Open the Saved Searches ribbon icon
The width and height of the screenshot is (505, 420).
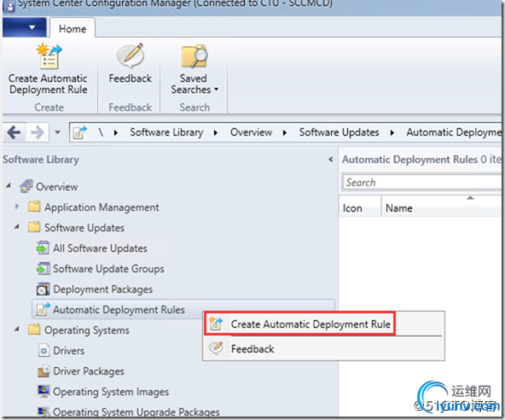(194, 55)
